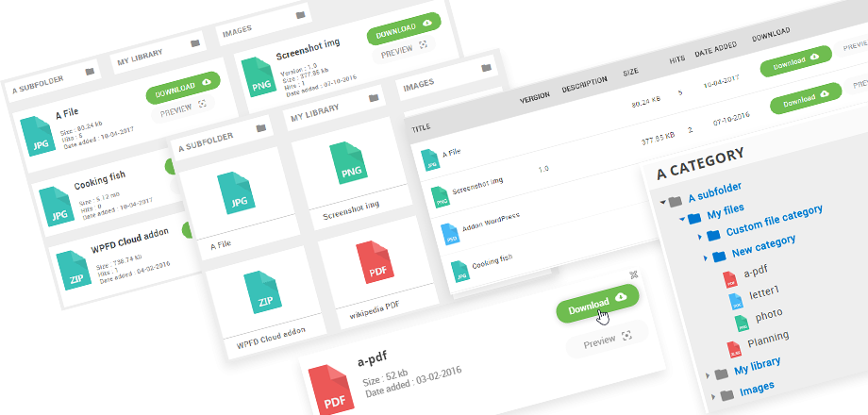This screenshot has height=415, width=868.
Task: Click the PREVIEW button on the A File card
Action: 183,110
